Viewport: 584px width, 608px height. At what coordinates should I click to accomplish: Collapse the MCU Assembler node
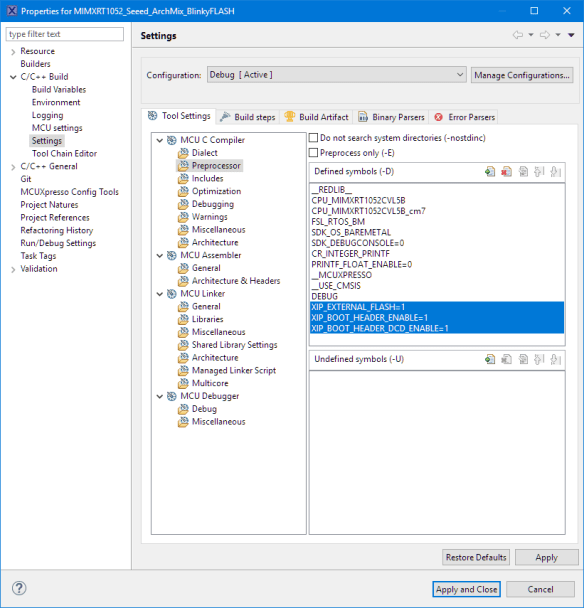160,256
